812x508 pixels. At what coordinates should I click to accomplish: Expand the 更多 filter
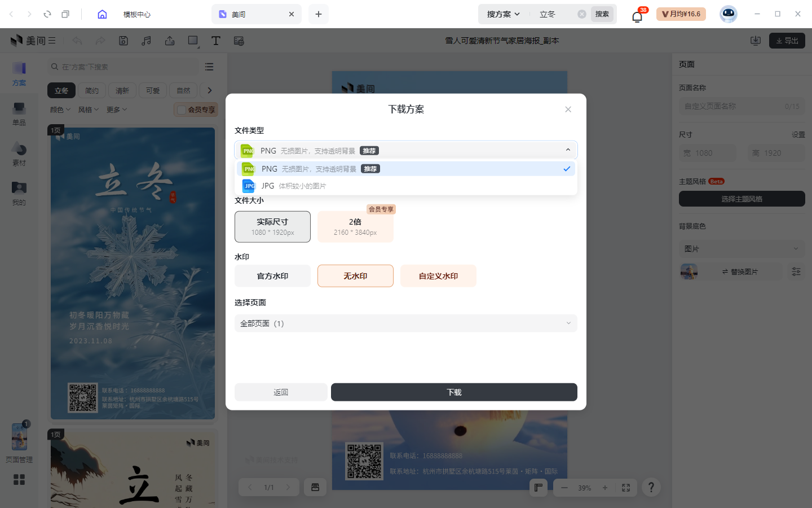tap(117, 110)
